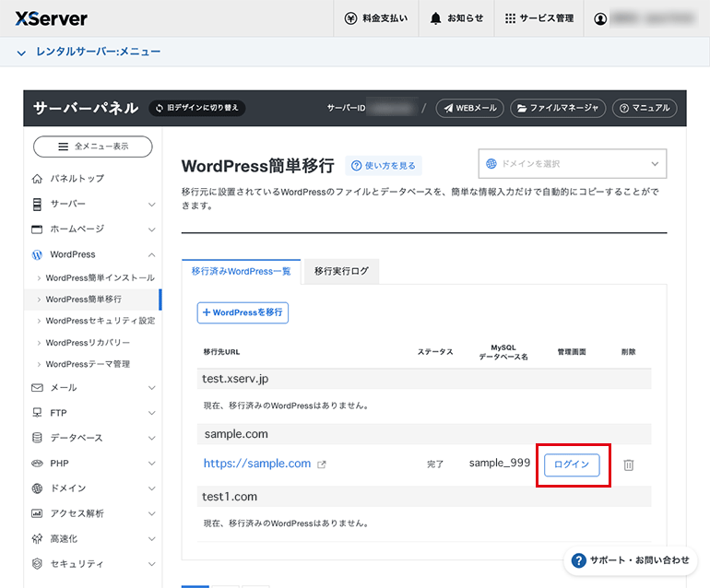Click the ホームページ window icon
This screenshot has height=588, width=710.
(x=37, y=229)
